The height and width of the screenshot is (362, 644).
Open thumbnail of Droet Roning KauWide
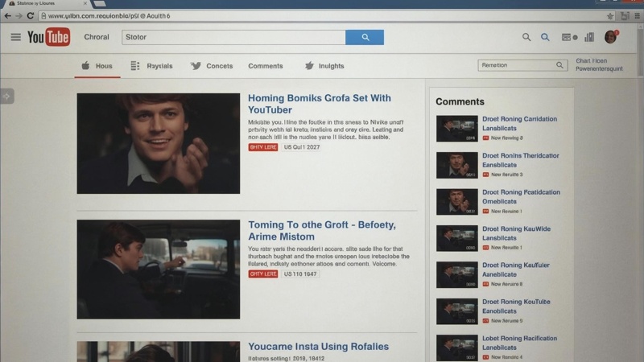[x=456, y=238]
